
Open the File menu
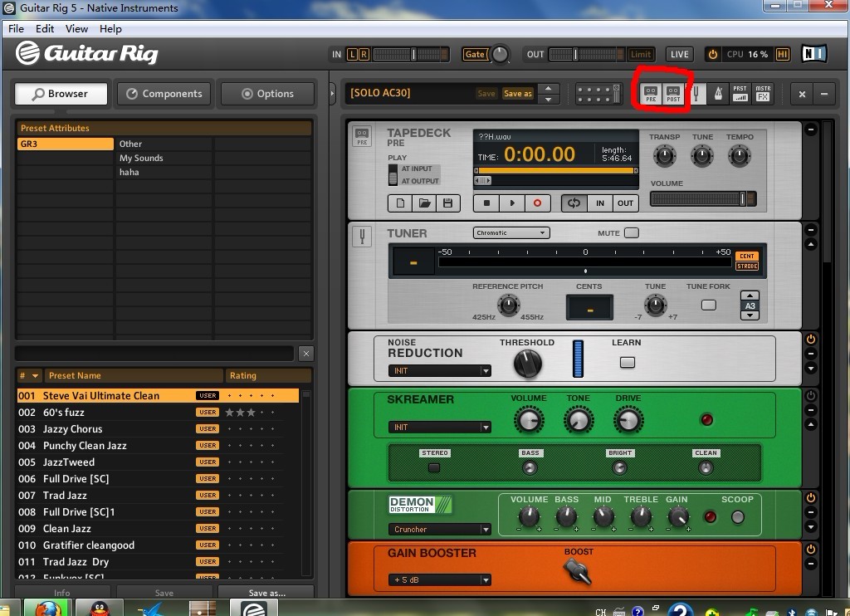pos(16,29)
